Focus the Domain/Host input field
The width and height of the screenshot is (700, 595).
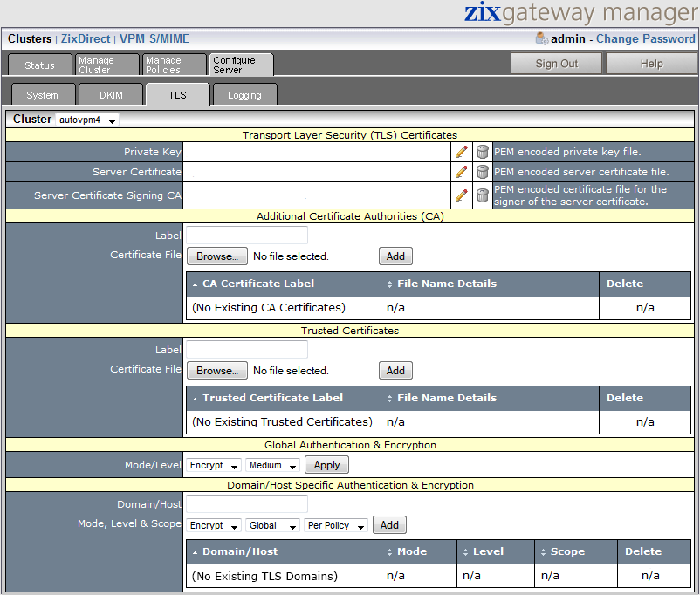tap(247, 504)
